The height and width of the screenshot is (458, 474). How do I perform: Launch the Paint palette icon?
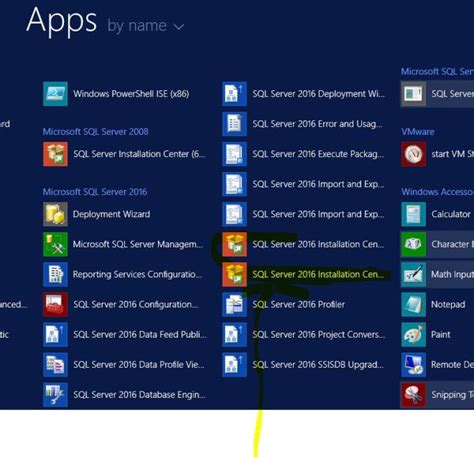413,335
